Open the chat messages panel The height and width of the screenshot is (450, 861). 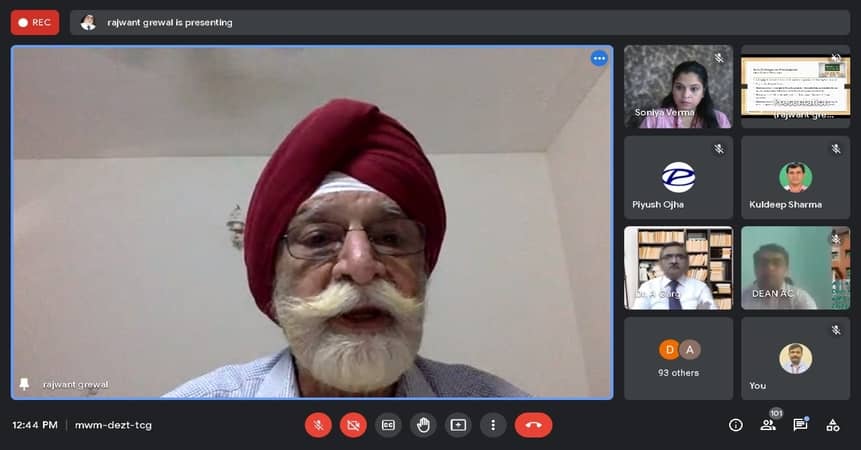tap(800, 425)
